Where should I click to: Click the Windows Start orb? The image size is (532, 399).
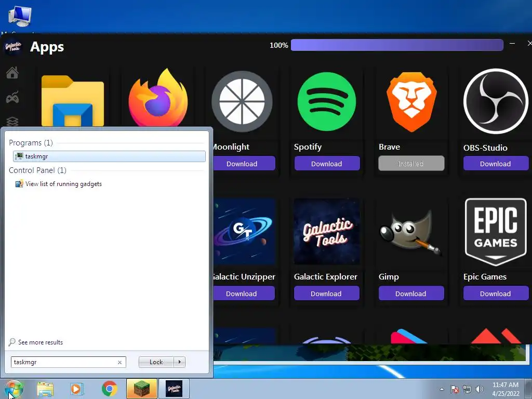tap(14, 389)
